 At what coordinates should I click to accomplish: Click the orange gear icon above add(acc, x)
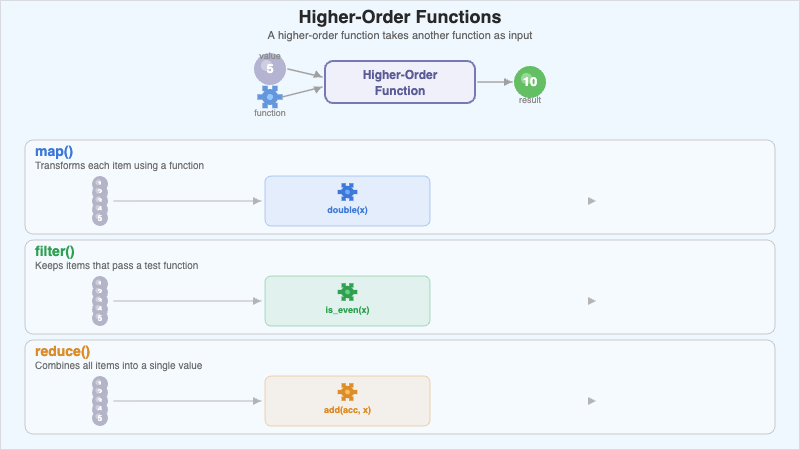[x=347, y=392]
